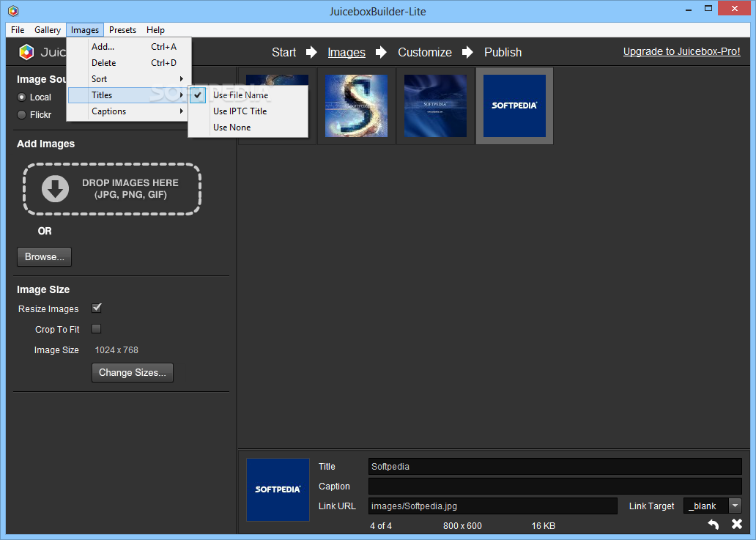Open the Presets menu
Screen dimensions: 756x540
click(x=122, y=30)
